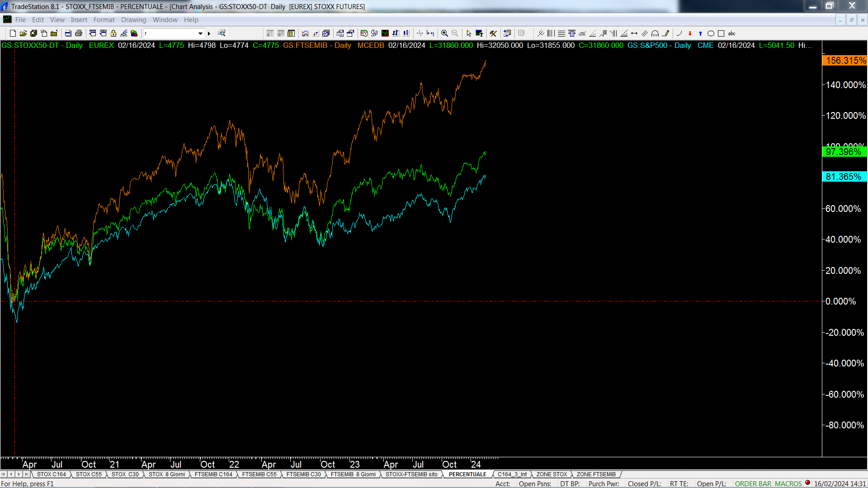The width and height of the screenshot is (868, 488).
Task: Switch to the STOX C55 tab
Action: tap(89, 474)
